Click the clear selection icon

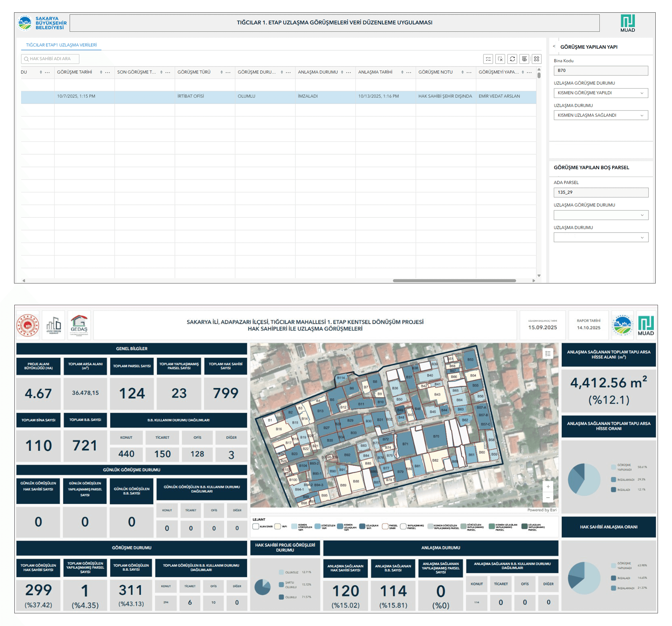click(500, 59)
